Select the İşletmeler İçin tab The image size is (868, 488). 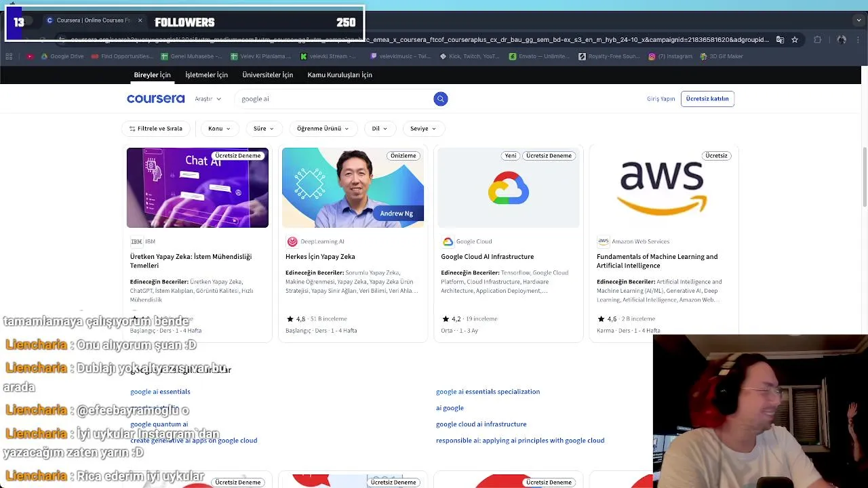(206, 75)
